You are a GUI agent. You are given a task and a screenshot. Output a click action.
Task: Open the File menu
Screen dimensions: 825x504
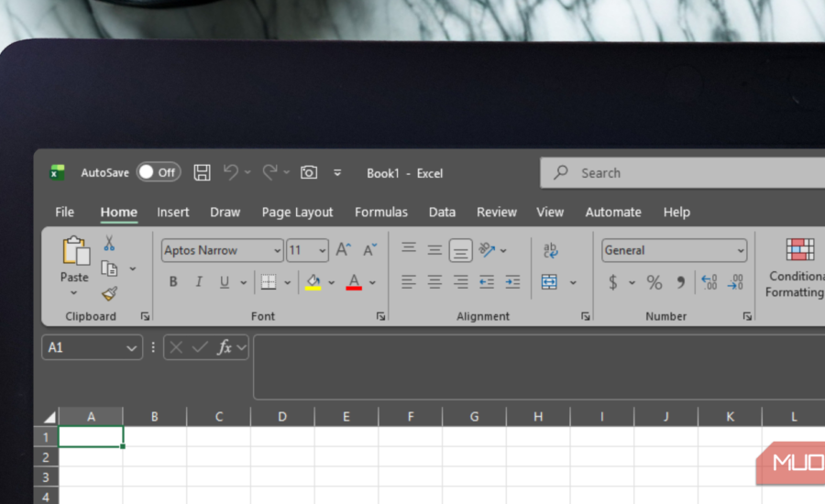click(x=65, y=212)
